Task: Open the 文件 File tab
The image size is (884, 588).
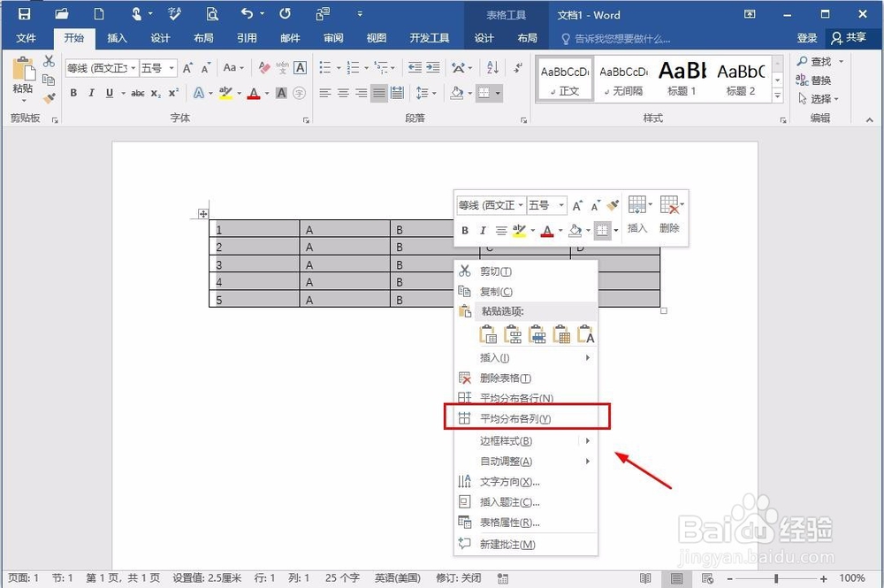Action: click(26, 38)
